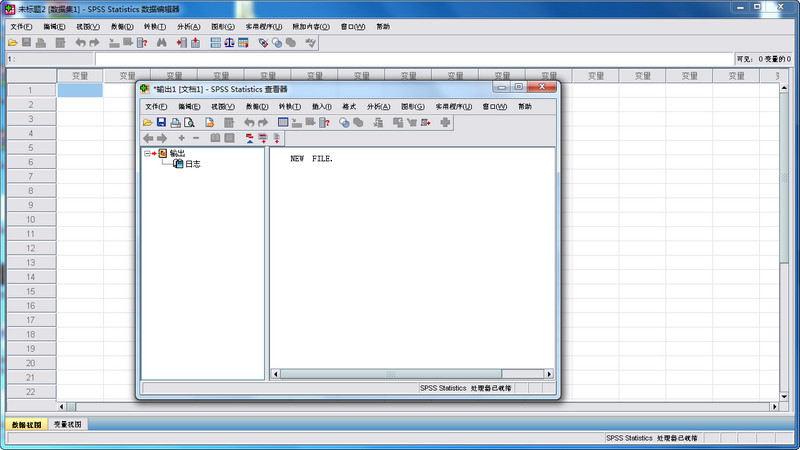800x450 pixels.
Task: Click Viewer horizontal scrollbar left arrow
Action: point(276,374)
